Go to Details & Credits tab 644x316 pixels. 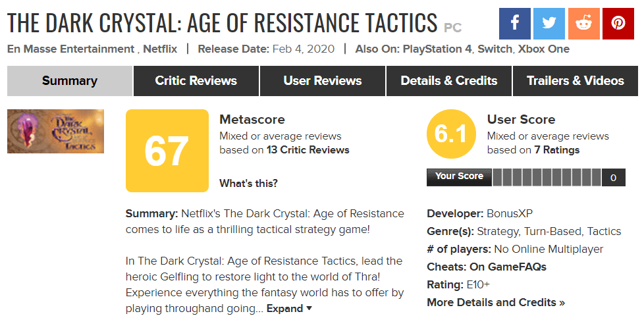click(449, 81)
